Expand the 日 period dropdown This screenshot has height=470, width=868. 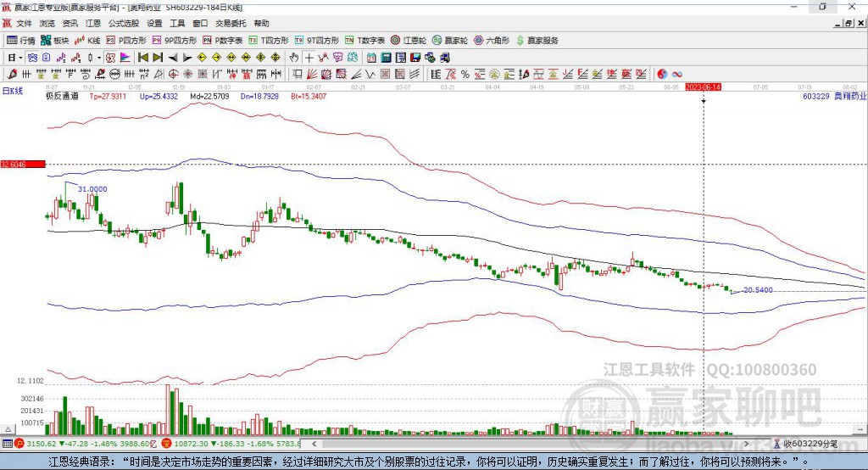click(x=20, y=58)
